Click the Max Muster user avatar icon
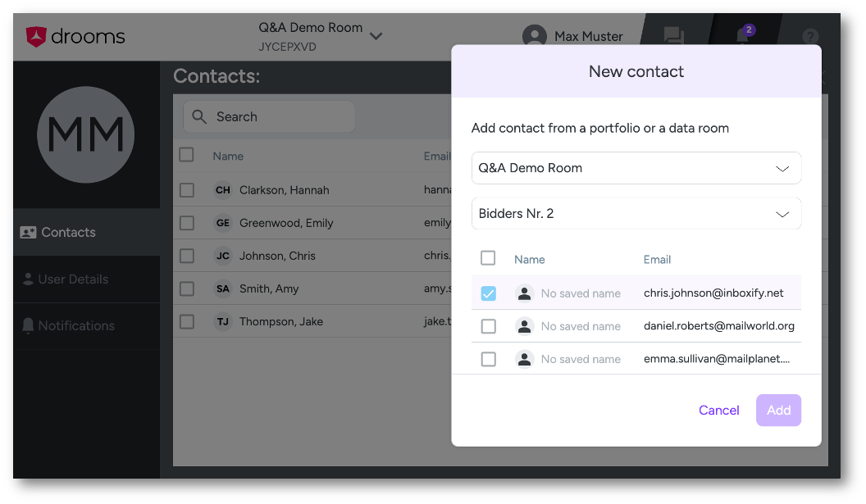 tap(534, 36)
